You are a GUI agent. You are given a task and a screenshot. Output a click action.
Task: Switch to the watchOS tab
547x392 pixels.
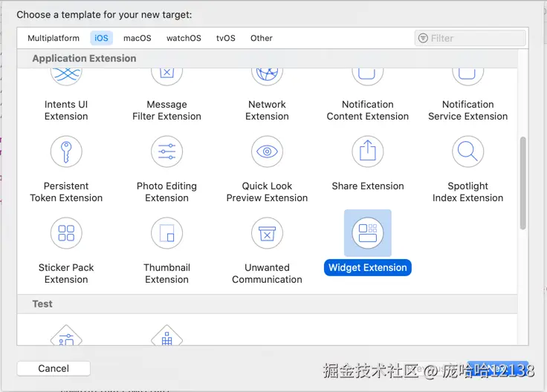click(x=184, y=38)
